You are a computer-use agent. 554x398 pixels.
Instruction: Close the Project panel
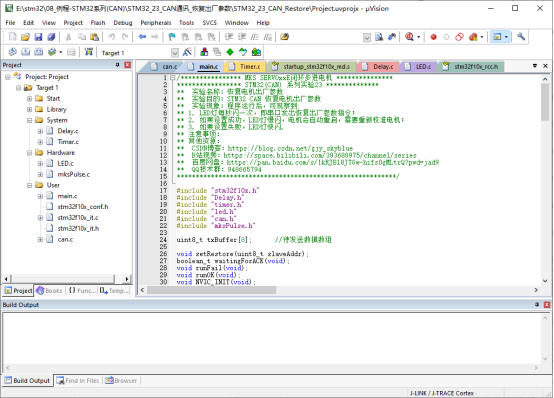[128, 65]
